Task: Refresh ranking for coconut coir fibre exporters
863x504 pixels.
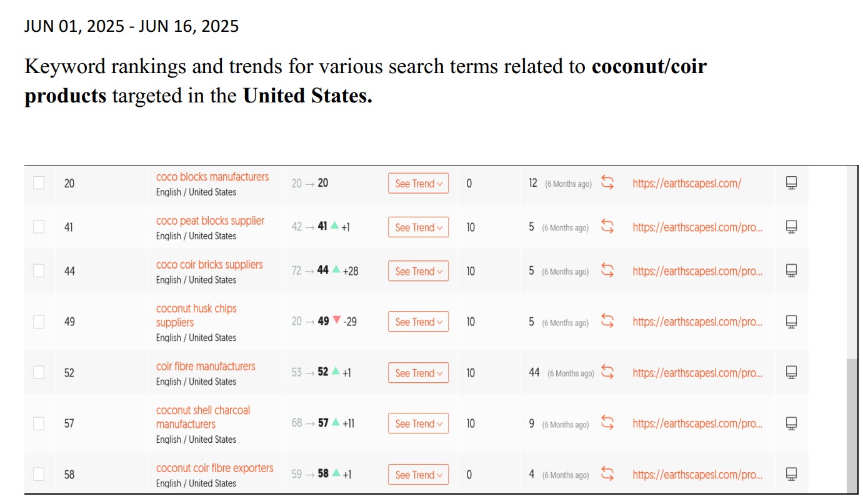Action: pyautogui.click(x=607, y=474)
